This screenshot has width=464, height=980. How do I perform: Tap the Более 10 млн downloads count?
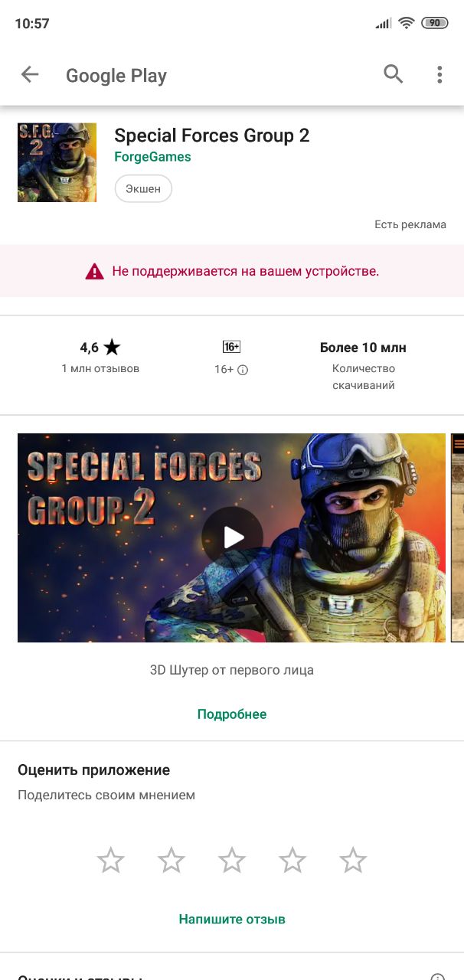363,348
